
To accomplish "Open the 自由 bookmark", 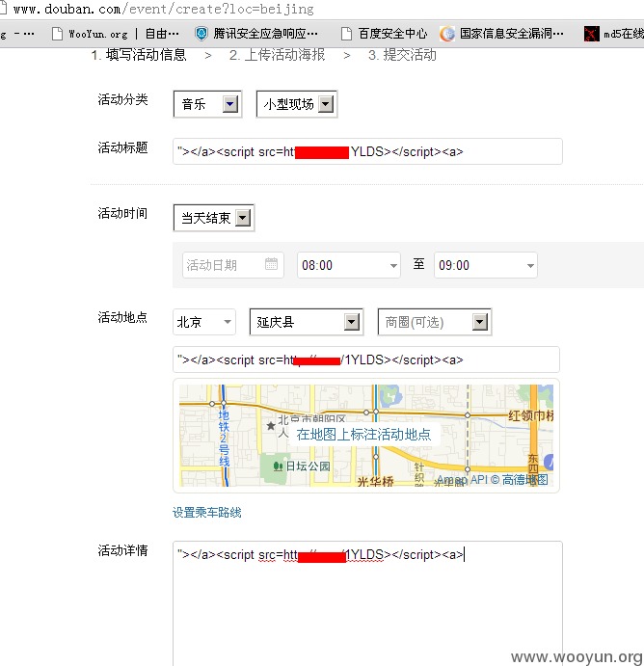I will click(x=162, y=34).
